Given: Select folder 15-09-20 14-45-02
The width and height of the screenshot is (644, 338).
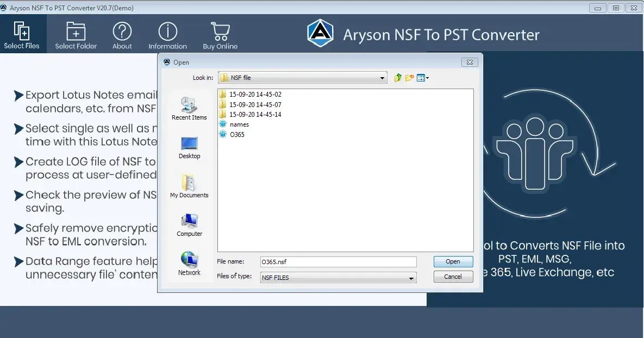Looking at the screenshot, I should (250, 94).
